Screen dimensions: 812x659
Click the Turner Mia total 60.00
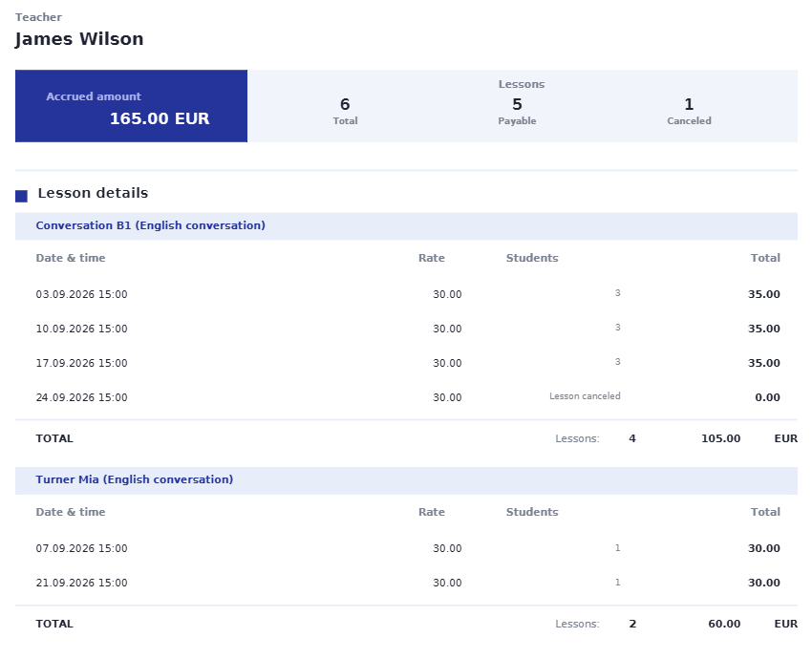[724, 624]
